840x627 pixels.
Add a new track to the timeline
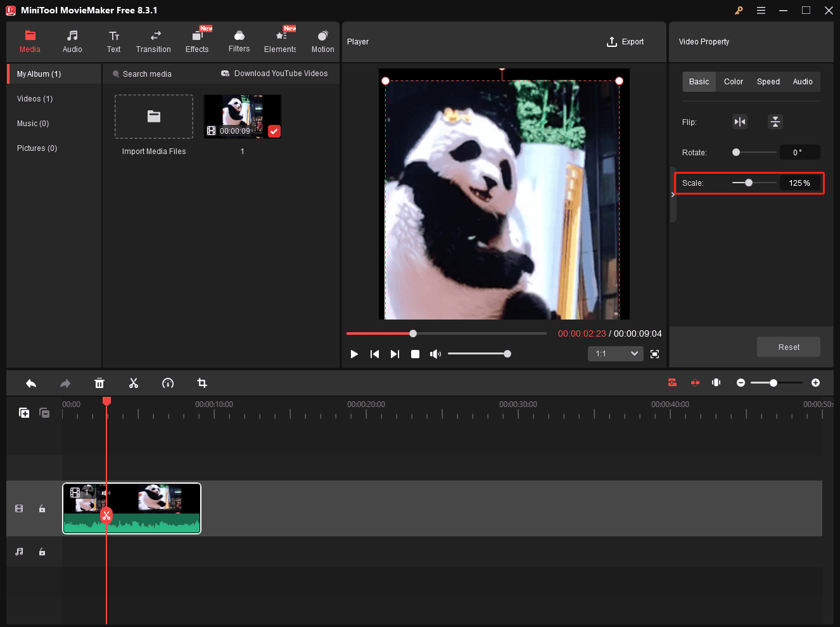point(24,413)
